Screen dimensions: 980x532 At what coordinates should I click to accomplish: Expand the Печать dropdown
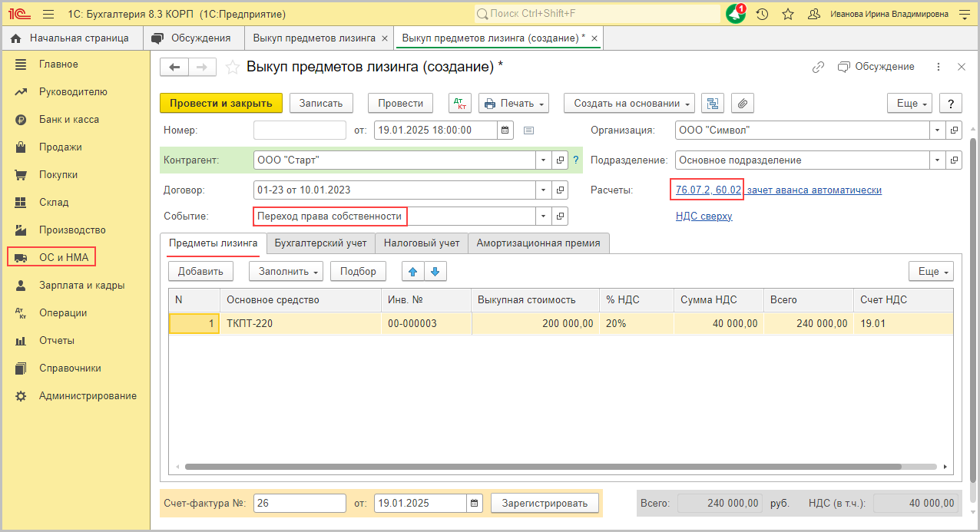514,103
